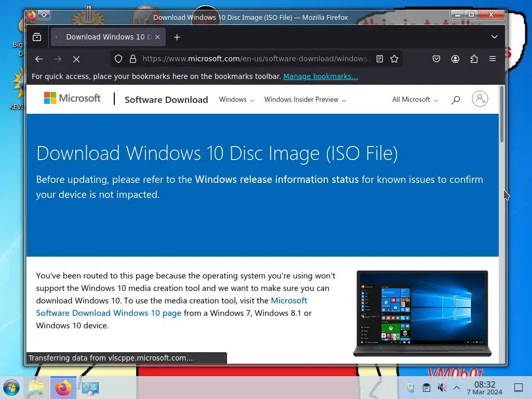Image resolution: width=532 pixels, height=399 pixels.
Task: Open the list all tabs chevron
Action: click(495, 37)
